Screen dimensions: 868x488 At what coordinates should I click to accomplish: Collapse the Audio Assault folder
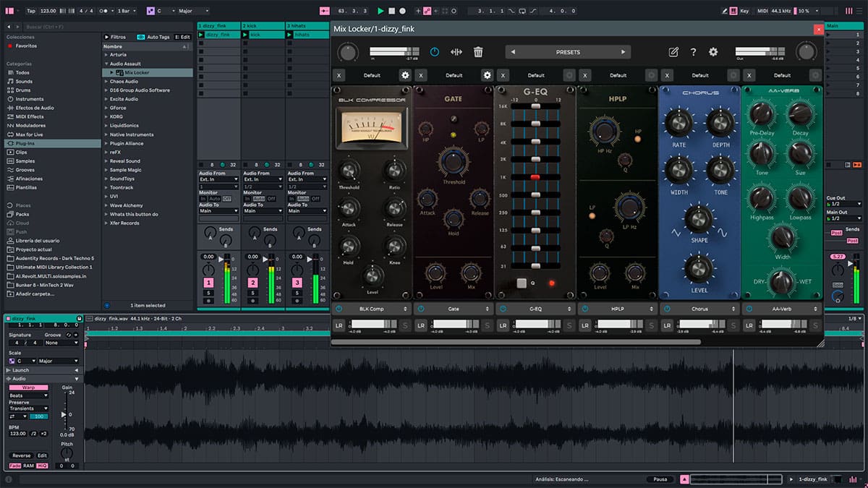click(106, 64)
